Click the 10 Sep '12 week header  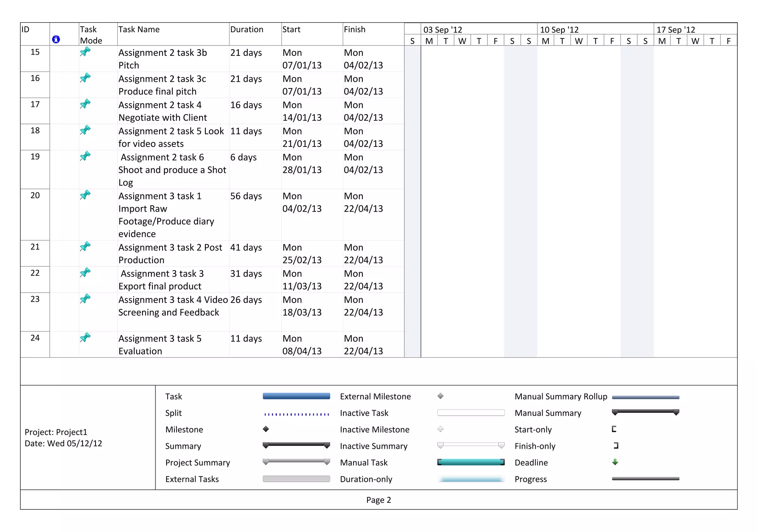[559, 30]
